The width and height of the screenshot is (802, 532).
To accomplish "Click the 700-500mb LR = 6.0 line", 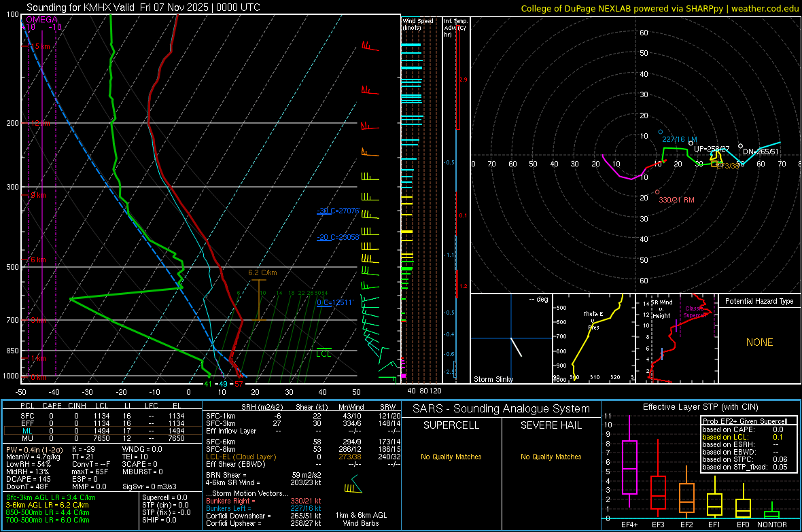I will tap(48, 520).
